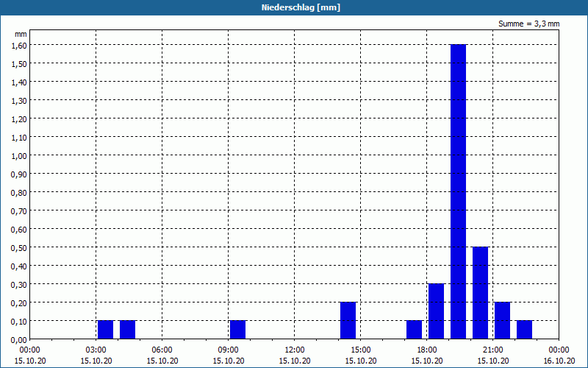Click the 0,10 mm bar starting at 03:00
The height and width of the screenshot is (368, 588).
click(x=105, y=329)
